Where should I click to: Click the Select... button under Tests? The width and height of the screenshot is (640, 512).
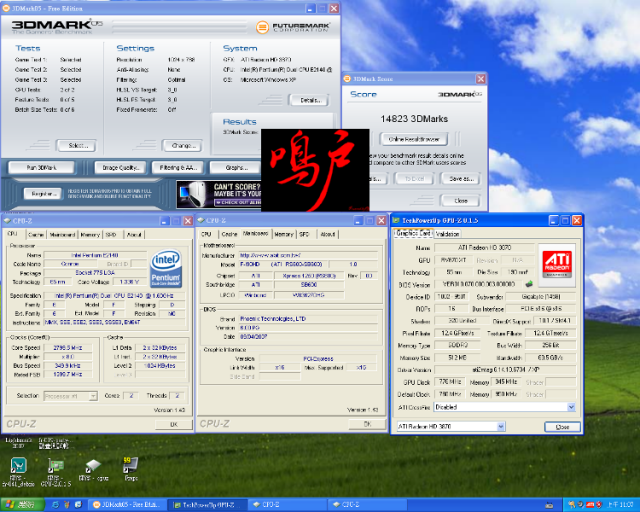[x=77, y=145]
